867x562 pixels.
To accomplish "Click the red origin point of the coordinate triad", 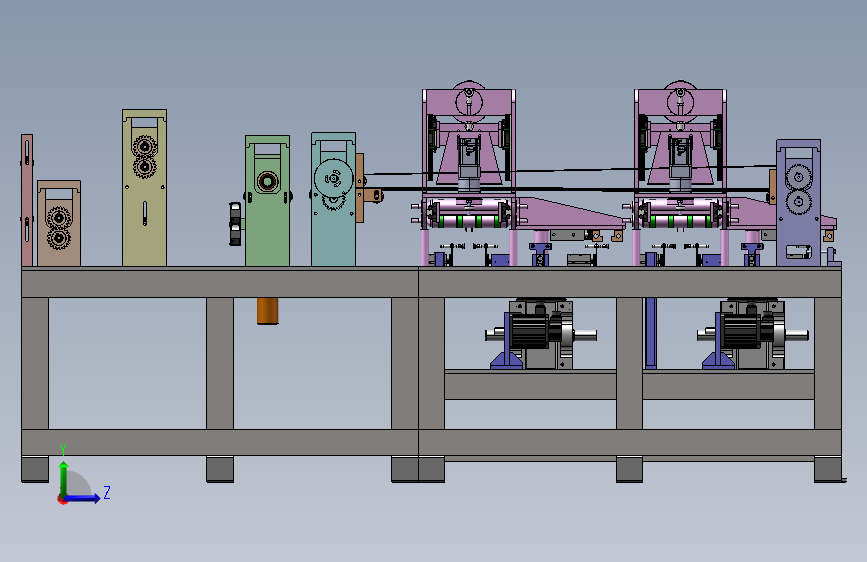I will tap(62, 499).
